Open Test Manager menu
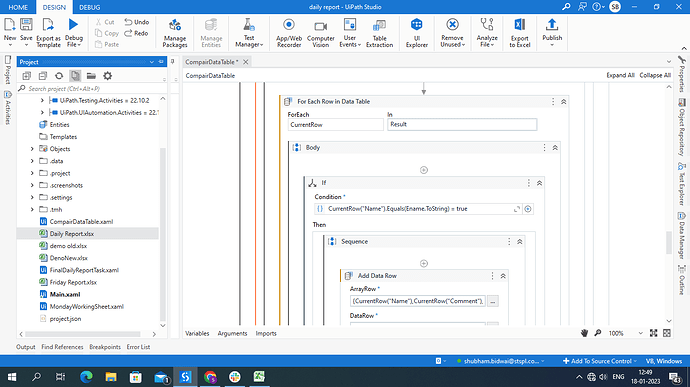 (249, 33)
